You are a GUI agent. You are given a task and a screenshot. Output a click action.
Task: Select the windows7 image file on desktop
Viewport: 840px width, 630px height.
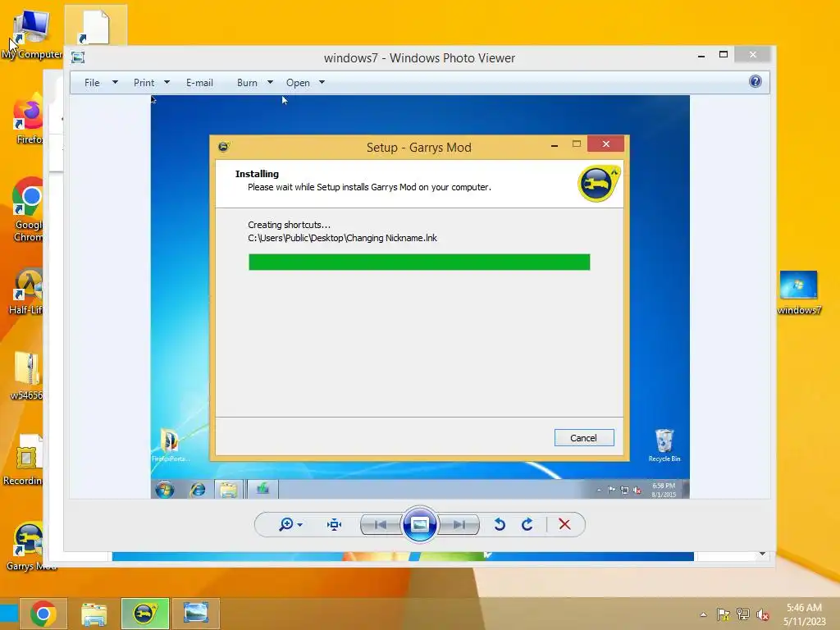pos(798,293)
